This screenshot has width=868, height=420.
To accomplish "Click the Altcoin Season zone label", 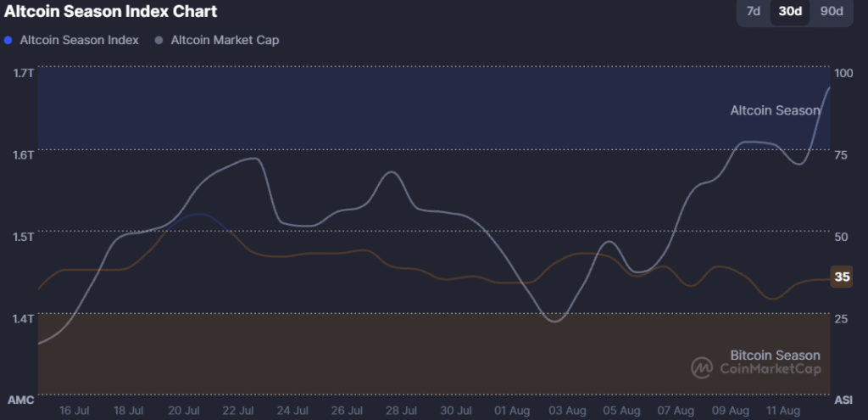I will (775, 110).
